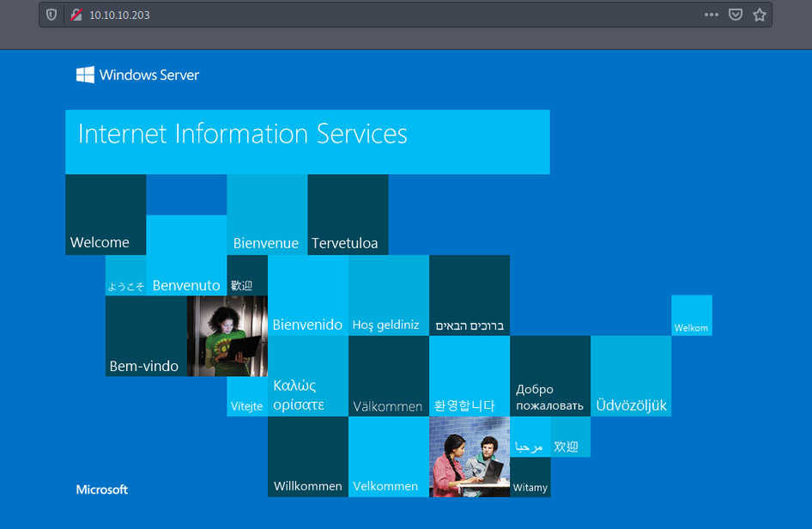Image resolution: width=812 pixels, height=529 pixels.
Task: Bookmark this page with the star
Action: 759,15
